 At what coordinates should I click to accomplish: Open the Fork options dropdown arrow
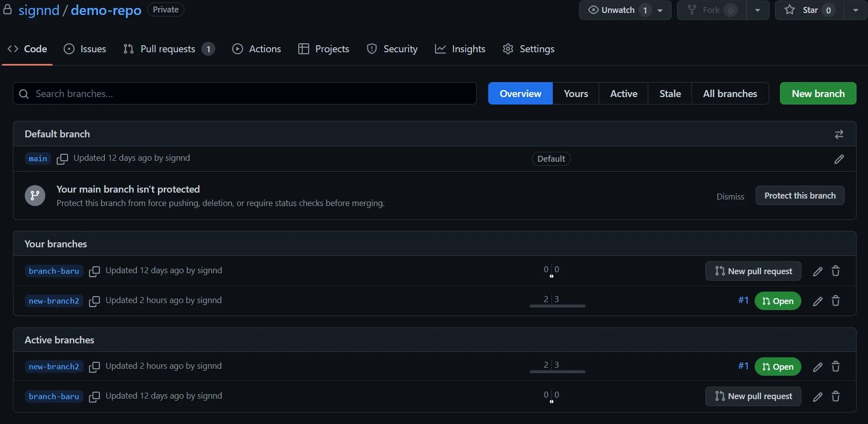[x=758, y=10]
